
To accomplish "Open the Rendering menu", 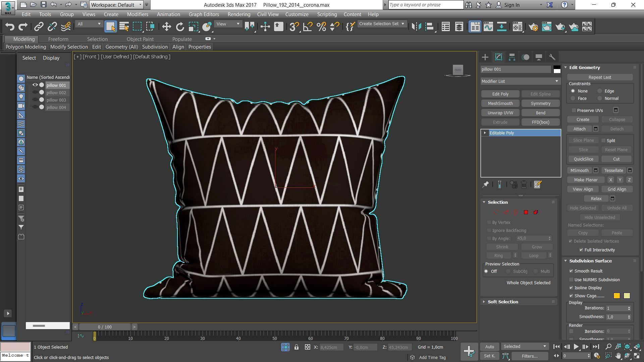I will click(239, 14).
